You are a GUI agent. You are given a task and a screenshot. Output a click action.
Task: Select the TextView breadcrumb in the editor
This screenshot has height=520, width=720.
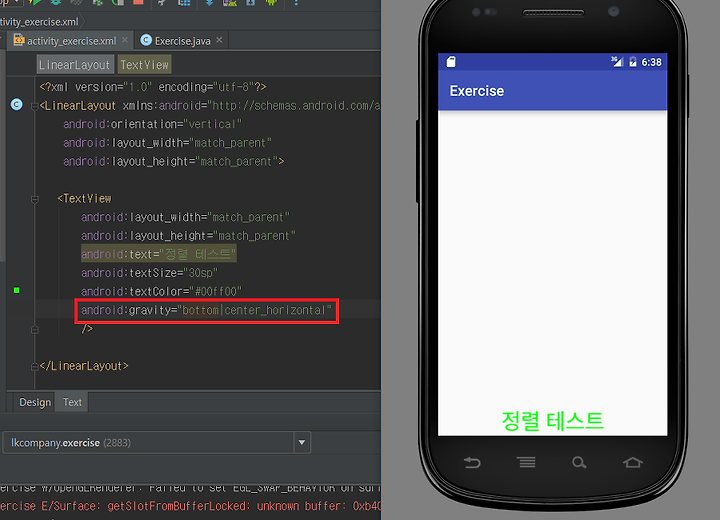145,65
